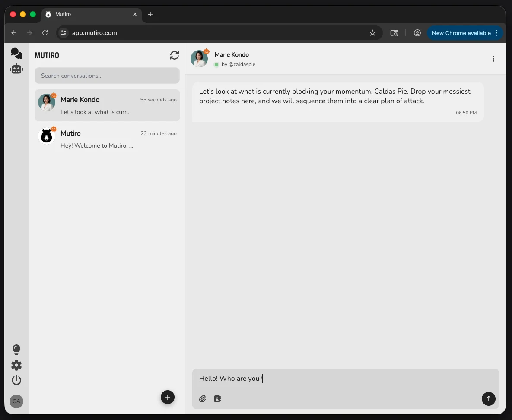Open the CA user avatar
The width and height of the screenshot is (512, 420).
pos(16,401)
